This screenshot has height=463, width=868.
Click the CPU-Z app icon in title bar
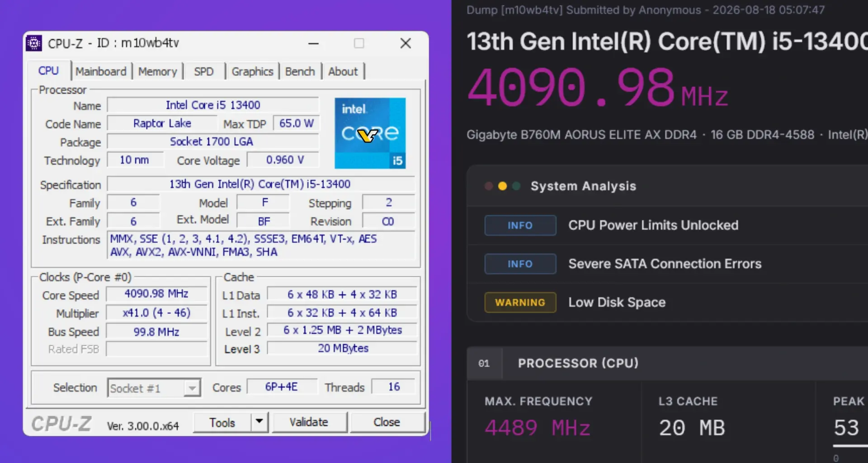tap(34, 43)
